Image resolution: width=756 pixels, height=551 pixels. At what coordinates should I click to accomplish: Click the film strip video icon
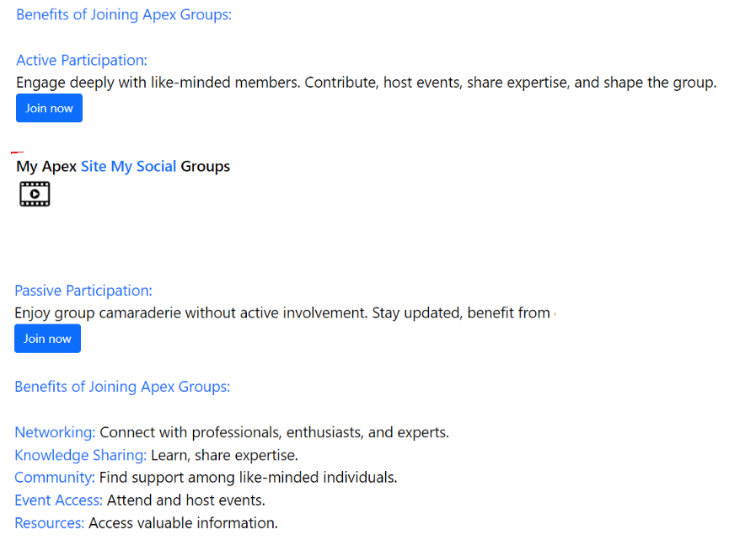(x=35, y=194)
